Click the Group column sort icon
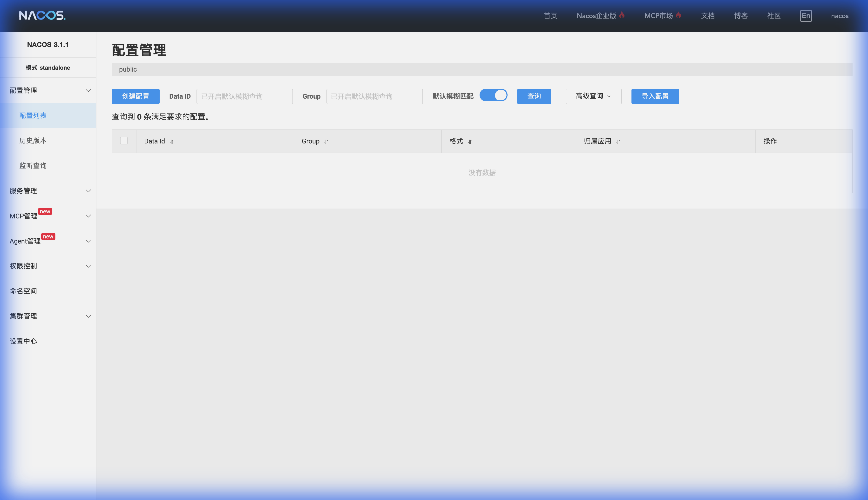Viewport: 868px width, 500px height. click(326, 142)
